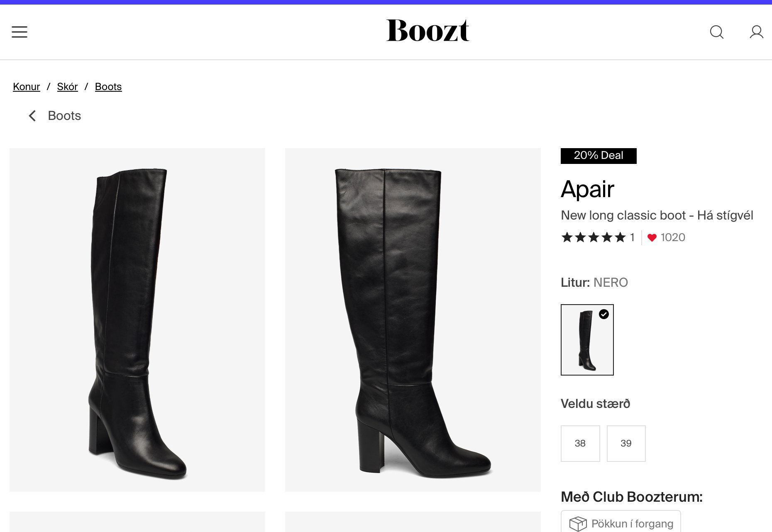The width and height of the screenshot is (772, 532).
Task: Open the side-view boot product image
Action: (x=413, y=320)
